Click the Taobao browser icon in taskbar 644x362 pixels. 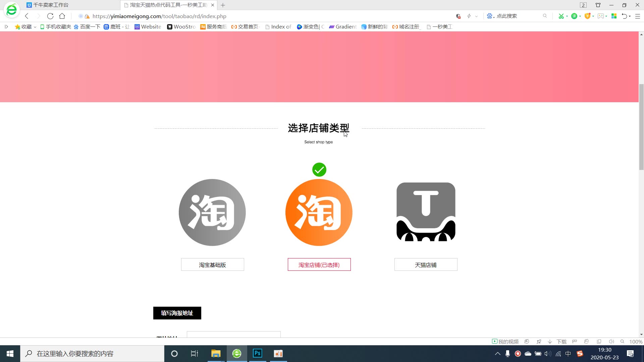[x=237, y=353]
